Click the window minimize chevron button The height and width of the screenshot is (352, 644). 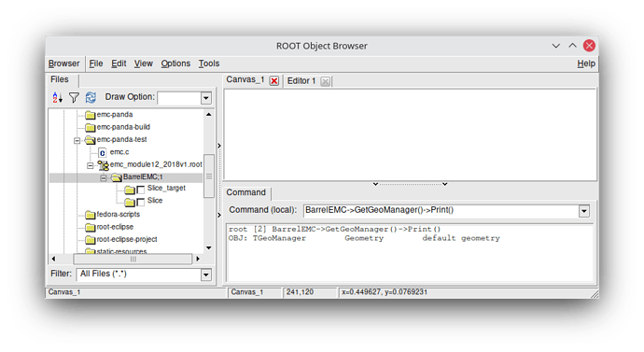click(555, 46)
